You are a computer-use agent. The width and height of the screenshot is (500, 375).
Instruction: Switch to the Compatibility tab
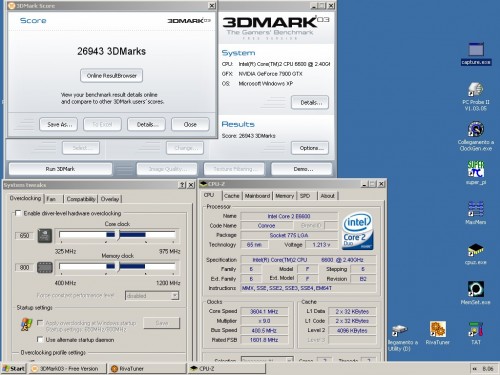coord(81,199)
